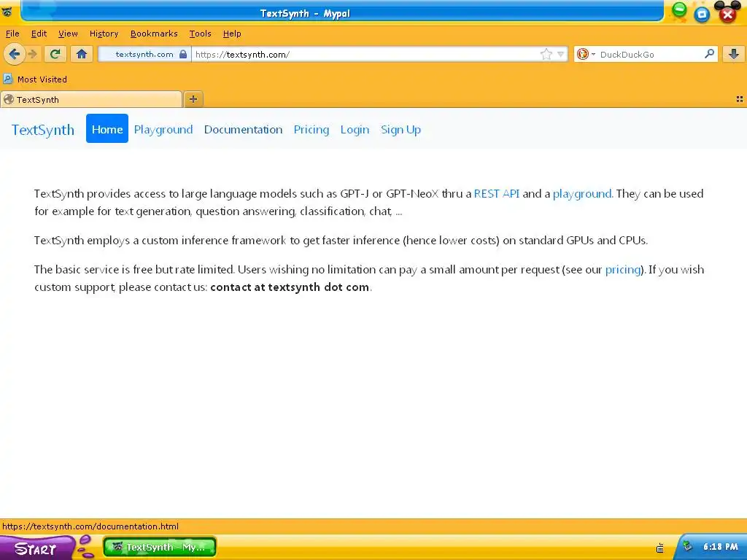Screen dimensions: 747x560
Task: Open the History menu
Action: pos(104,34)
